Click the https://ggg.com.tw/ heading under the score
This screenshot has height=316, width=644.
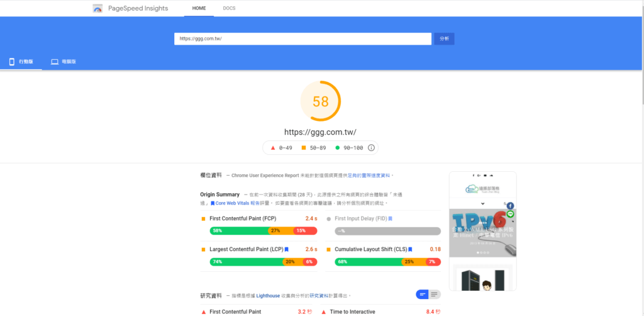pos(320,132)
